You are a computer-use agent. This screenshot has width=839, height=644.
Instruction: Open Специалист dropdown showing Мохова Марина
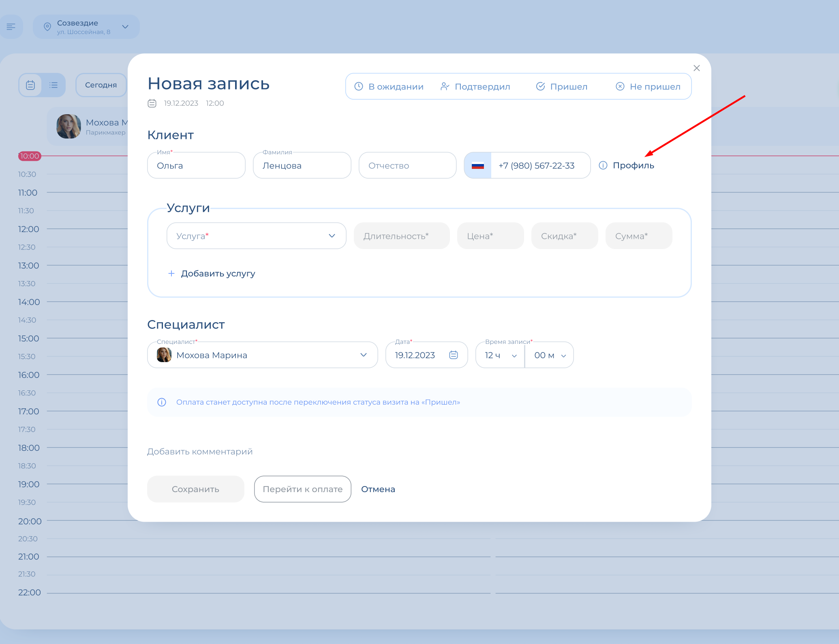263,355
